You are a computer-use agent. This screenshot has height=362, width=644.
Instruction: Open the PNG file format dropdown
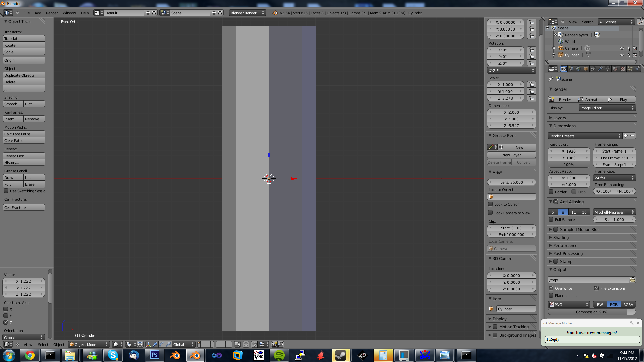pos(569,304)
